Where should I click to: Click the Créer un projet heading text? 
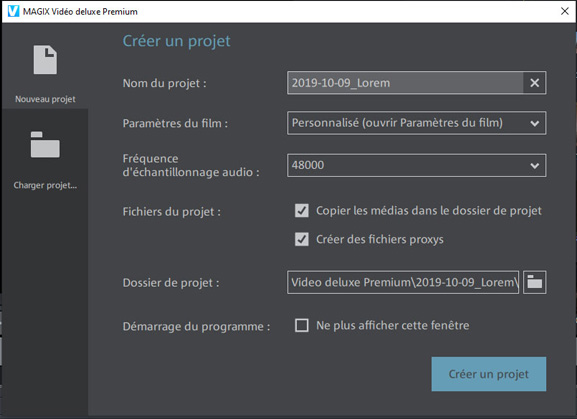tap(177, 41)
